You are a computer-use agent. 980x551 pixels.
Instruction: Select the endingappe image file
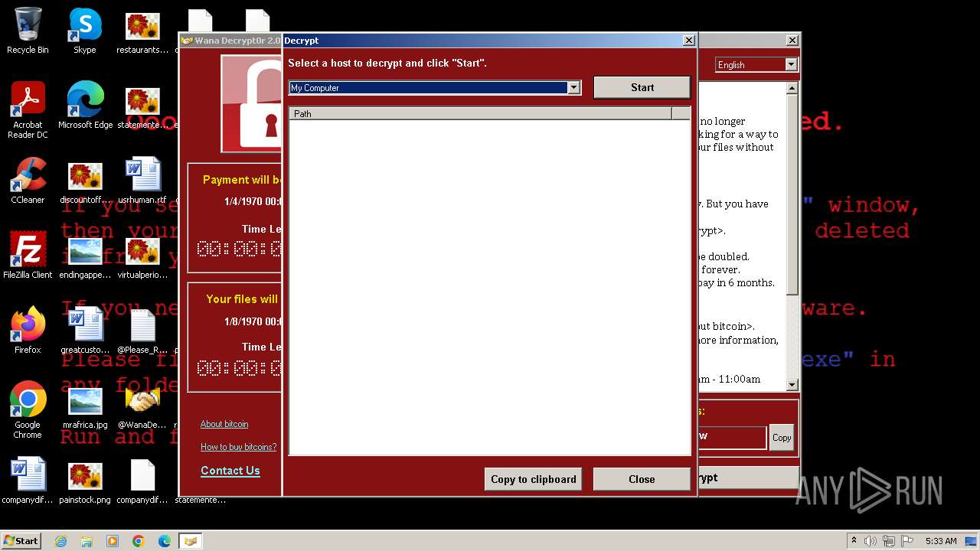(85, 257)
